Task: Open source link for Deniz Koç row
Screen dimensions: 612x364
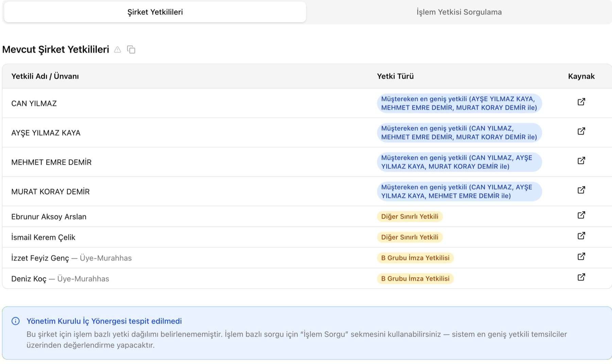Action: coord(581,277)
